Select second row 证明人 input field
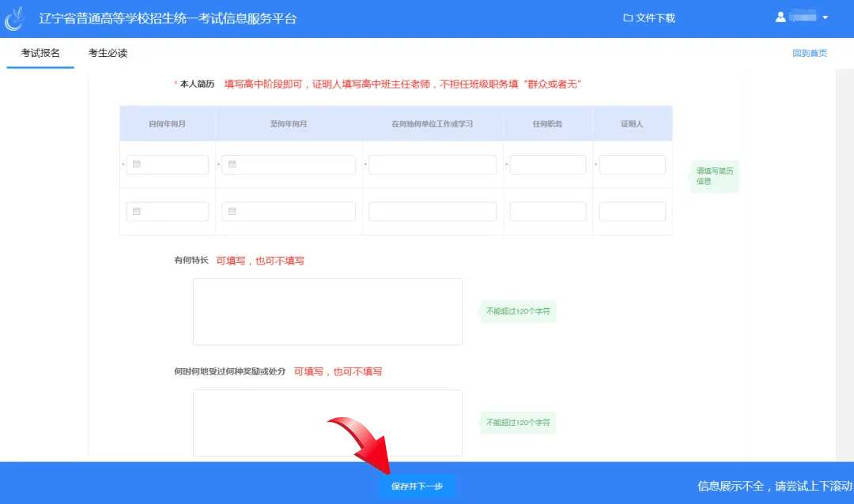 pos(632,212)
